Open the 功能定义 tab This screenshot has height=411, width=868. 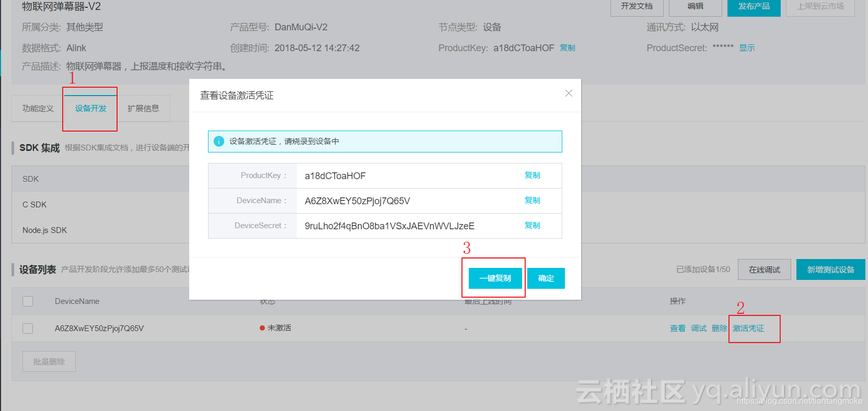coord(38,109)
